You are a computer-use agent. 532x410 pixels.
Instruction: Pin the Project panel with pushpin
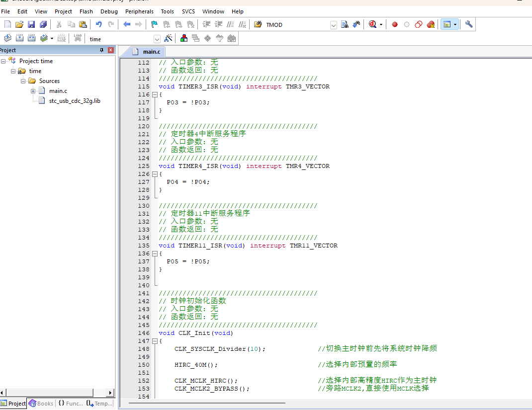pyautogui.click(x=102, y=50)
